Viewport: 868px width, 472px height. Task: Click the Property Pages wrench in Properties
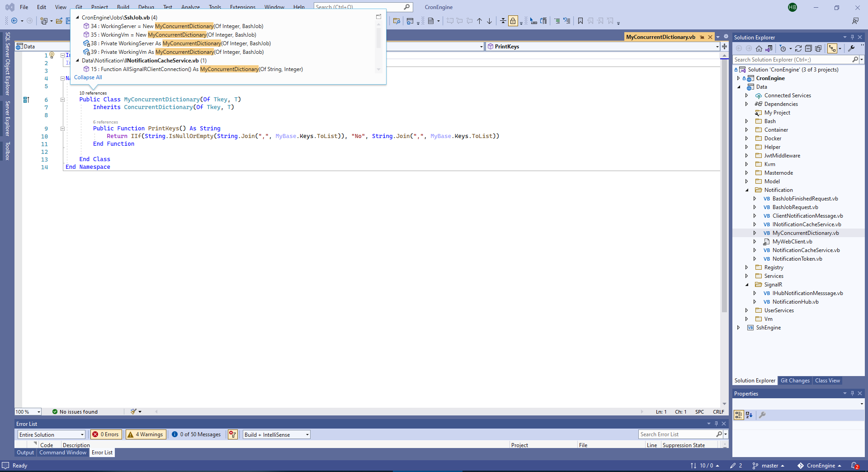coord(762,415)
